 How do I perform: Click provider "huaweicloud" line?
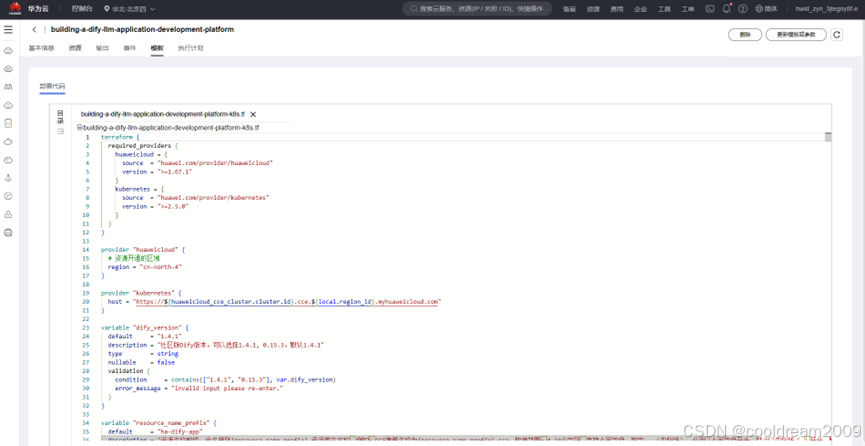(x=143, y=249)
